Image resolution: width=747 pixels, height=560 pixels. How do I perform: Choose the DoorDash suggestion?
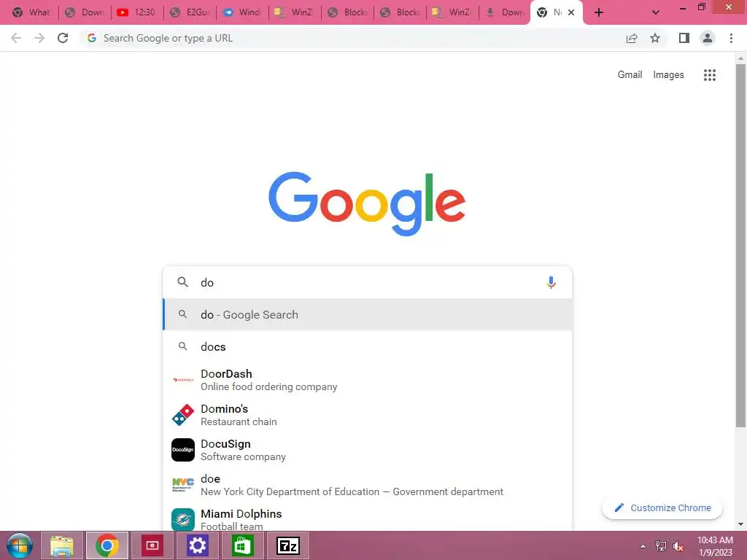click(x=368, y=380)
